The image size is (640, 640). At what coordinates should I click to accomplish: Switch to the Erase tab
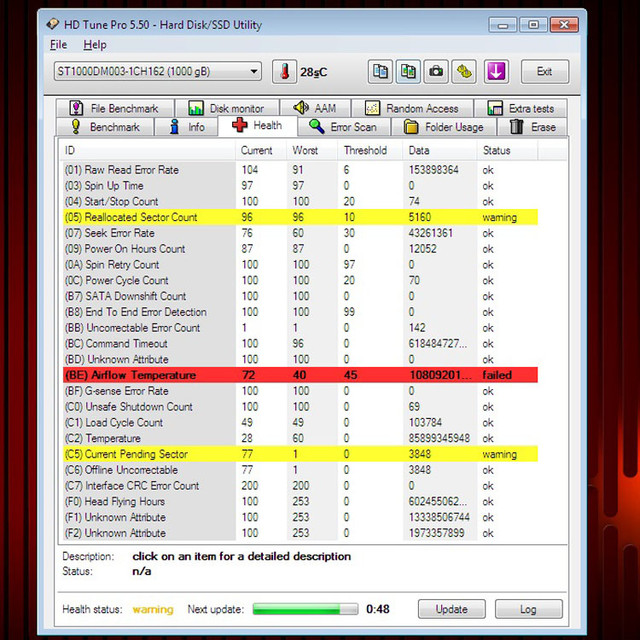coord(533,127)
